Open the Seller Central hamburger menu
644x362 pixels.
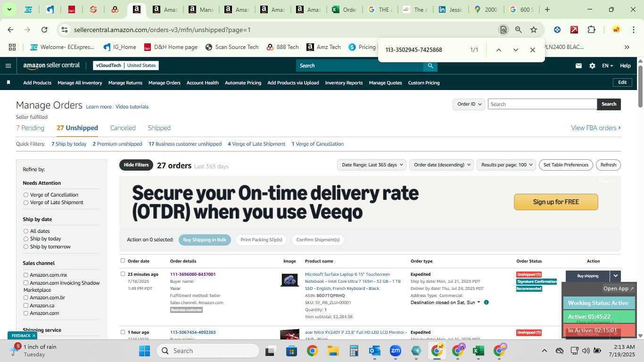point(8,66)
